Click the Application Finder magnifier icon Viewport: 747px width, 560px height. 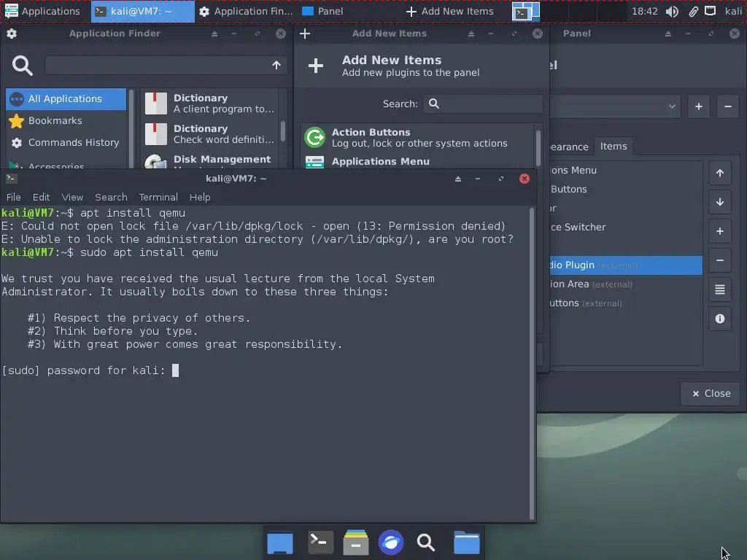(x=23, y=65)
